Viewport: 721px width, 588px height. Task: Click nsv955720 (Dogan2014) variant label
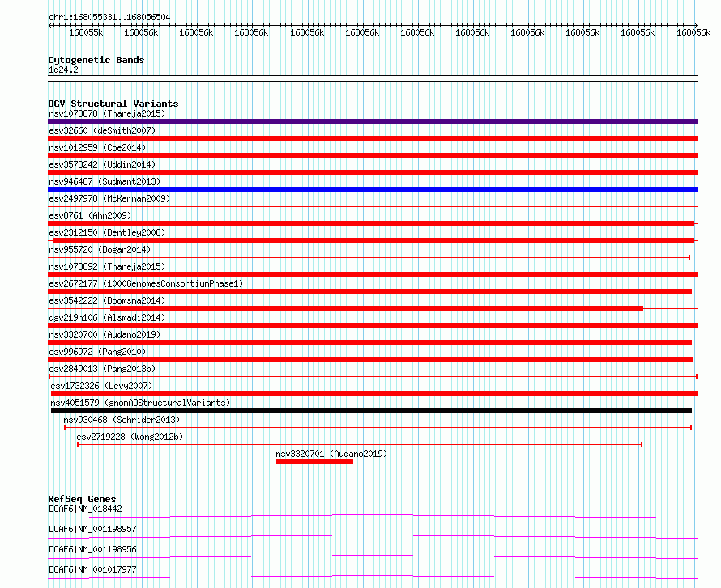(100, 249)
